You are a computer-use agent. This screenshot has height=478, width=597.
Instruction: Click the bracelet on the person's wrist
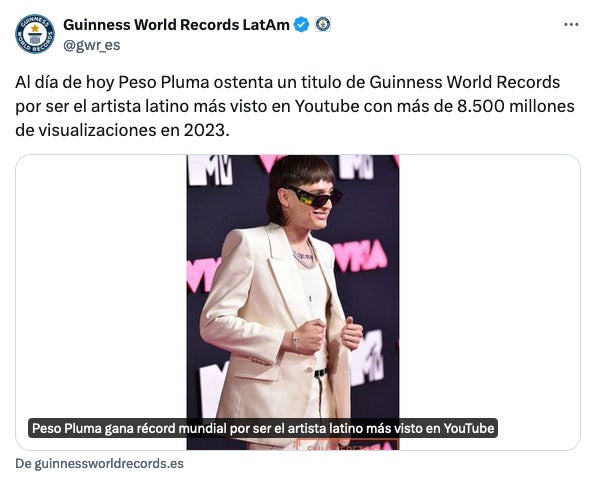(294, 341)
